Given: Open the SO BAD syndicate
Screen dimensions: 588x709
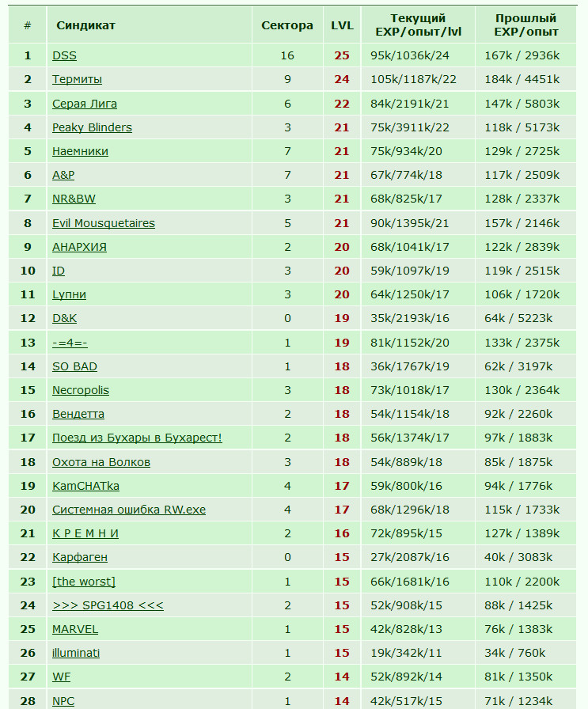Looking at the screenshot, I should click(x=74, y=366).
